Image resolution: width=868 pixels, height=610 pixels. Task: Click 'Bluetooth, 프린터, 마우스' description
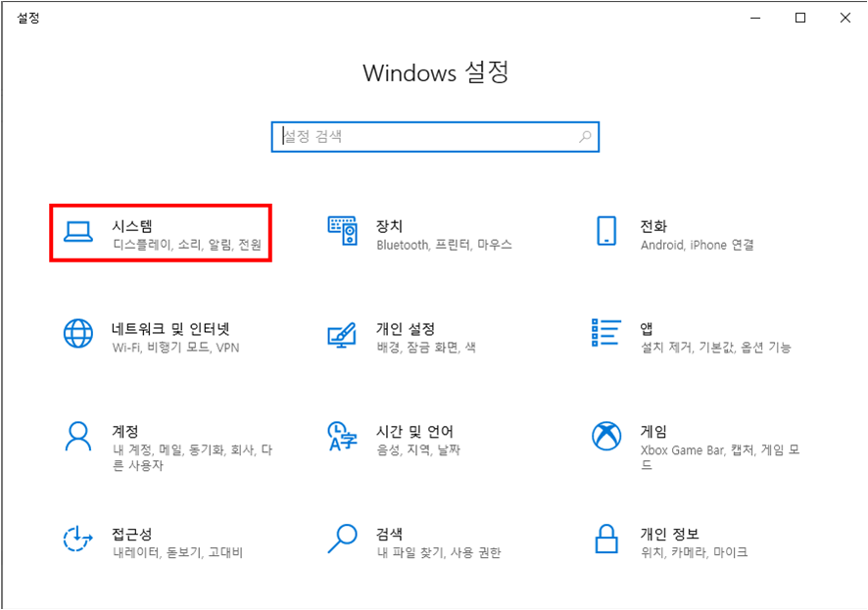[445, 245]
